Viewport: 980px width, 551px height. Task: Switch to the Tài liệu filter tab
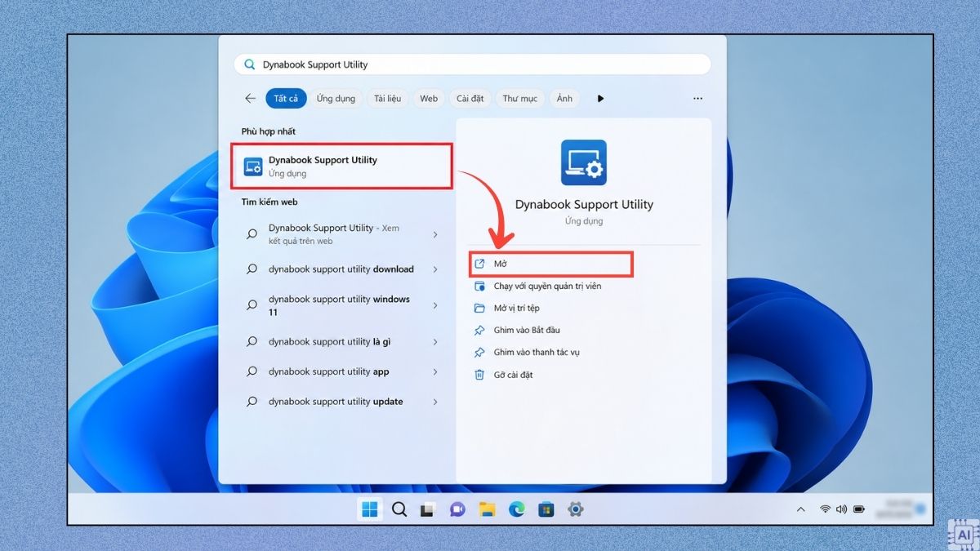point(387,98)
